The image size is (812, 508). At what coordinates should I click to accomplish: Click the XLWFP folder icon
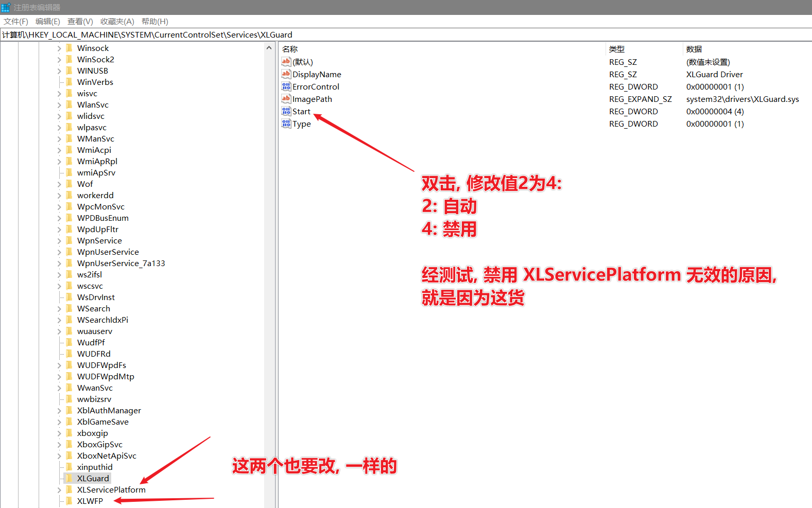[69, 501]
